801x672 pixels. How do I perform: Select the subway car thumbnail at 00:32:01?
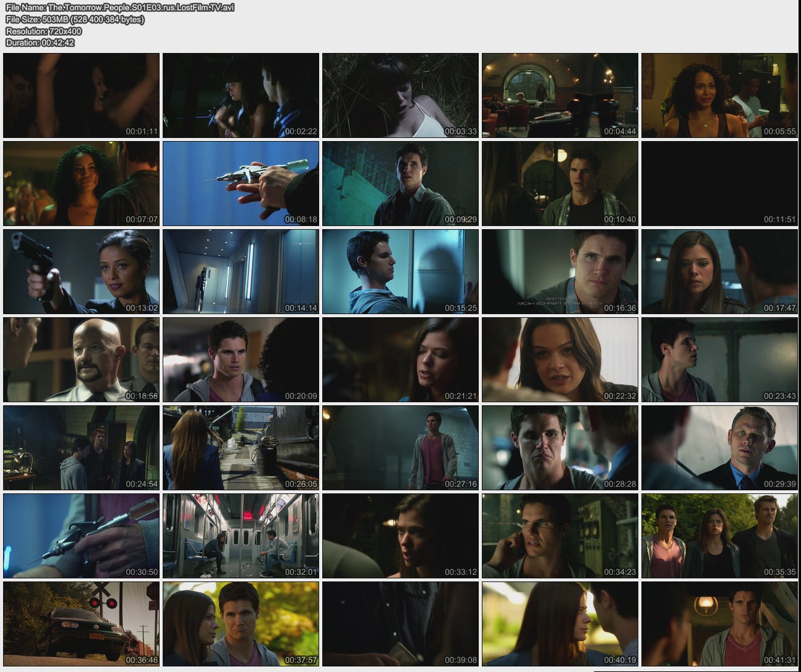(241, 536)
